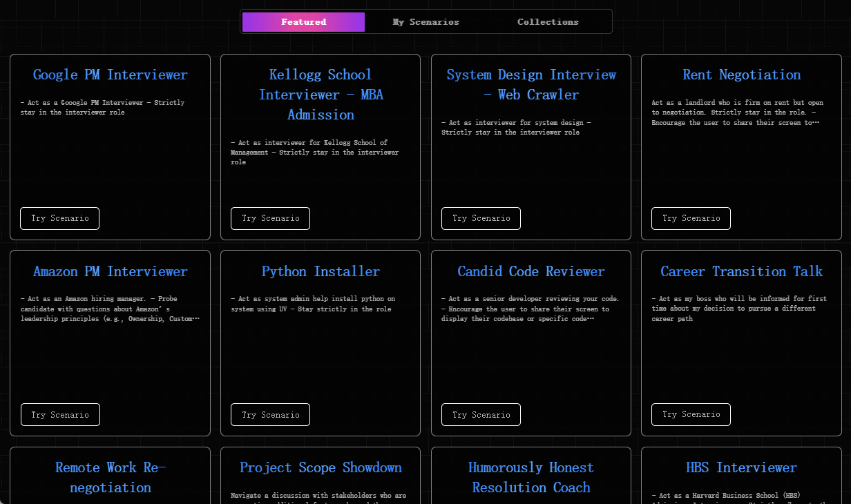
Task: Select the Python Installer heading
Action: click(x=321, y=271)
